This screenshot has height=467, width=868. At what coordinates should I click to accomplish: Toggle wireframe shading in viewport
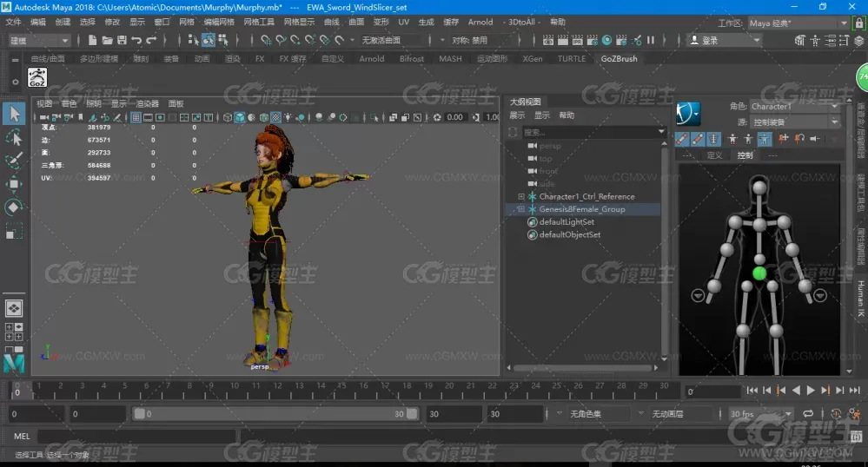click(228, 117)
